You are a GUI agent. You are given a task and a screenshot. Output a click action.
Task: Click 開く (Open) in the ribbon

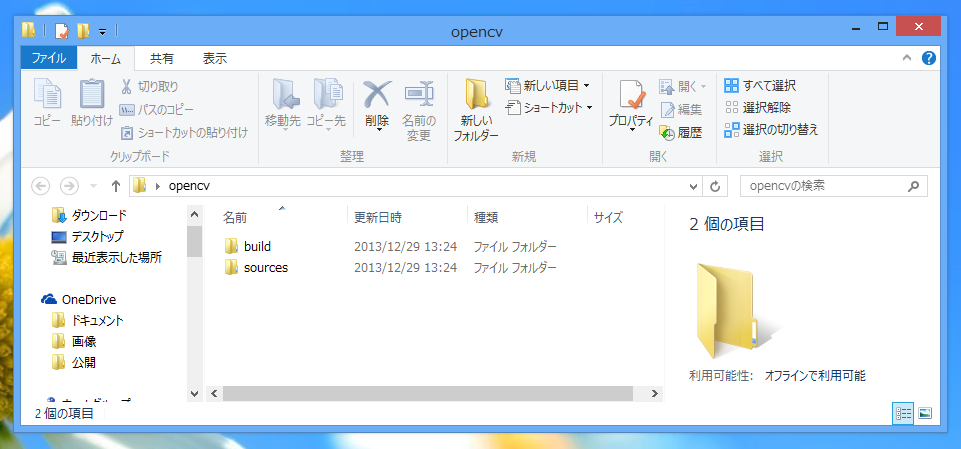(x=682, y=86)
